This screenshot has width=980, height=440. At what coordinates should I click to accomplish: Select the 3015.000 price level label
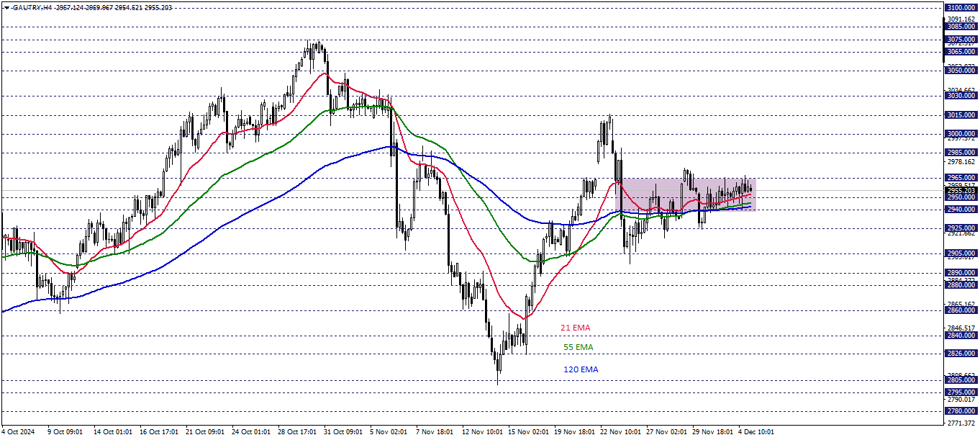961,115
